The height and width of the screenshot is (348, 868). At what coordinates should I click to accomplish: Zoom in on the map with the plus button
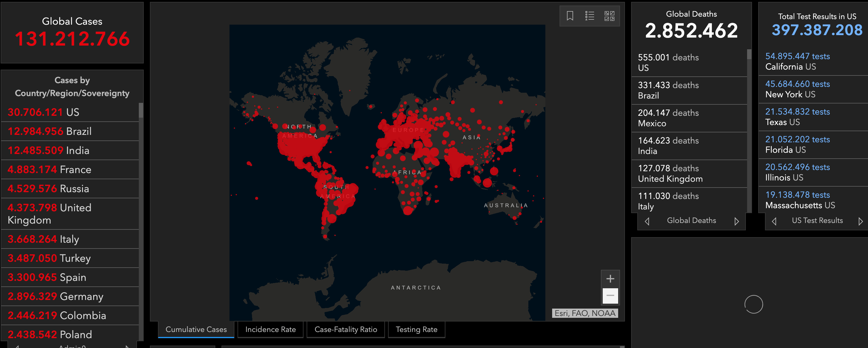point(610,279)
